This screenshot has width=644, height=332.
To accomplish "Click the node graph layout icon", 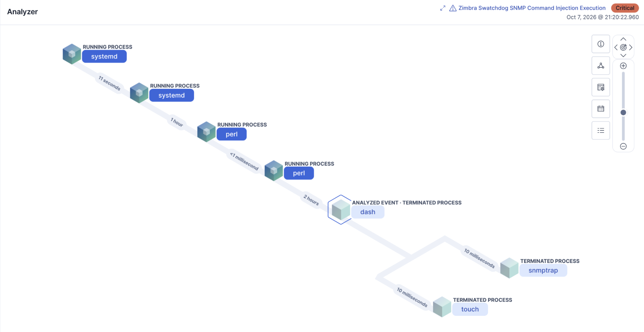I will click(601, 66).
